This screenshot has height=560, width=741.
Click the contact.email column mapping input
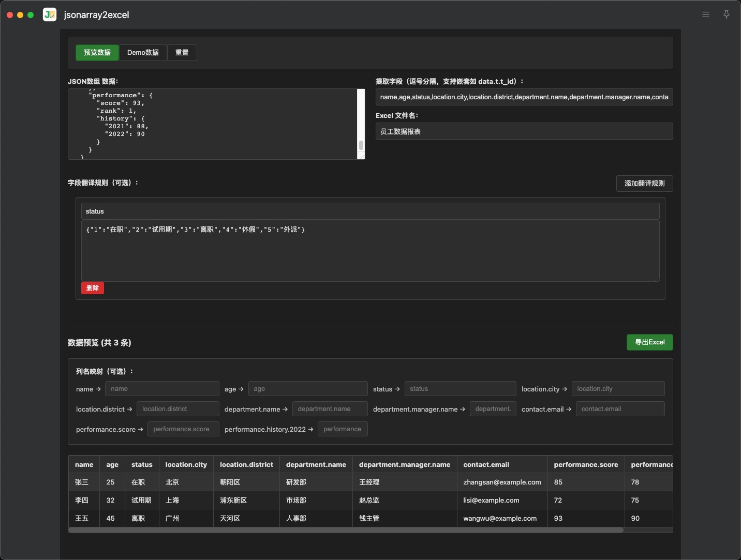620,408
